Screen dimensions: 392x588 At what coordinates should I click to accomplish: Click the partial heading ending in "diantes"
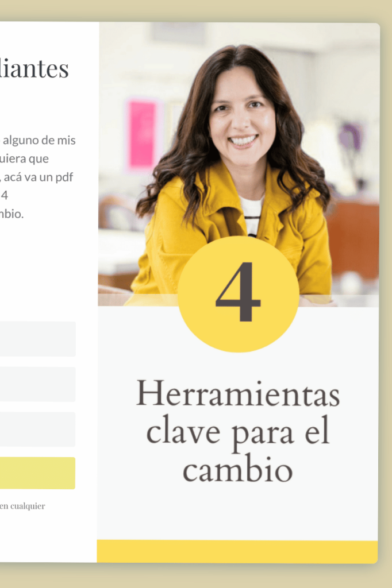click(x=34, y=68)
